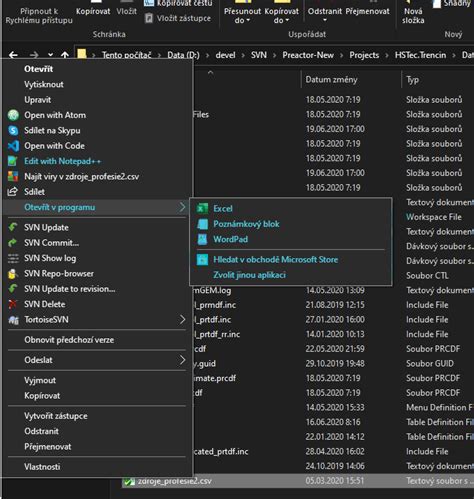Select Zvolit jinou aplikaci in submenu
Screen dimensions: 474x499
click(249, 275)
